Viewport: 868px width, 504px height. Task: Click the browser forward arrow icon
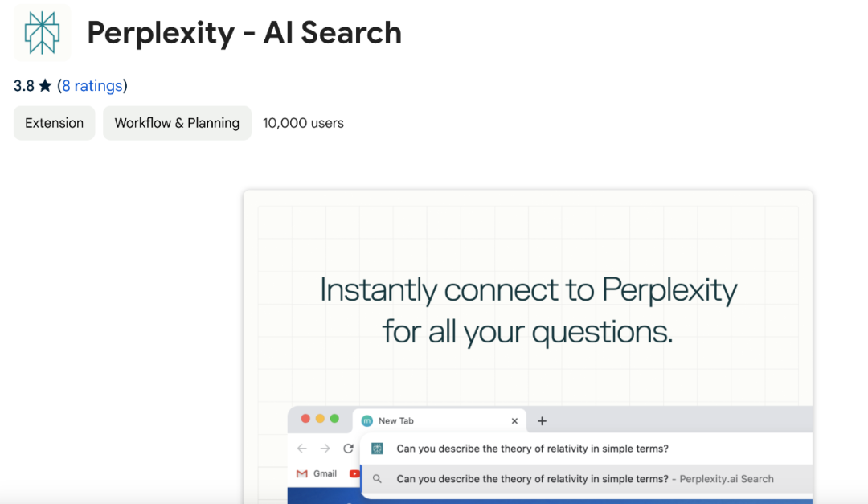click(325, 449)
